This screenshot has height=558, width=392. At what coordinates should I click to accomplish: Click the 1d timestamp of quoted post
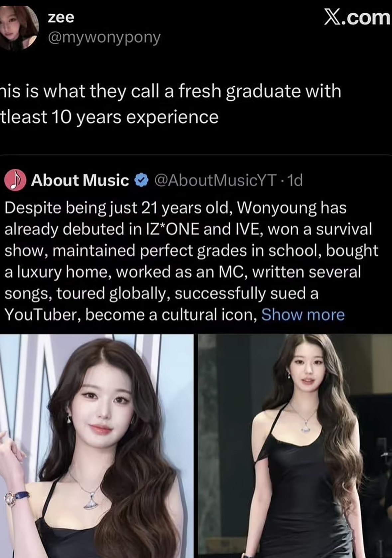tap(295, 180)
